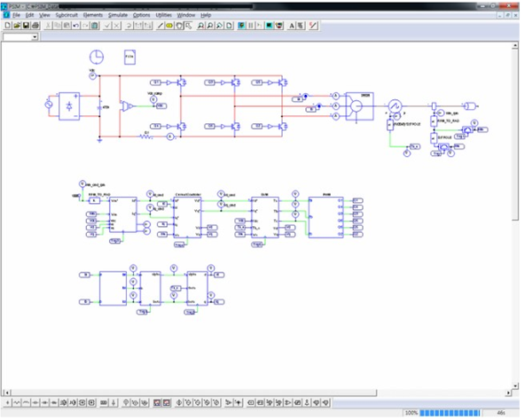Open the Utilities menu
Screen dimensions: 525x420
[x=163, y=15]
